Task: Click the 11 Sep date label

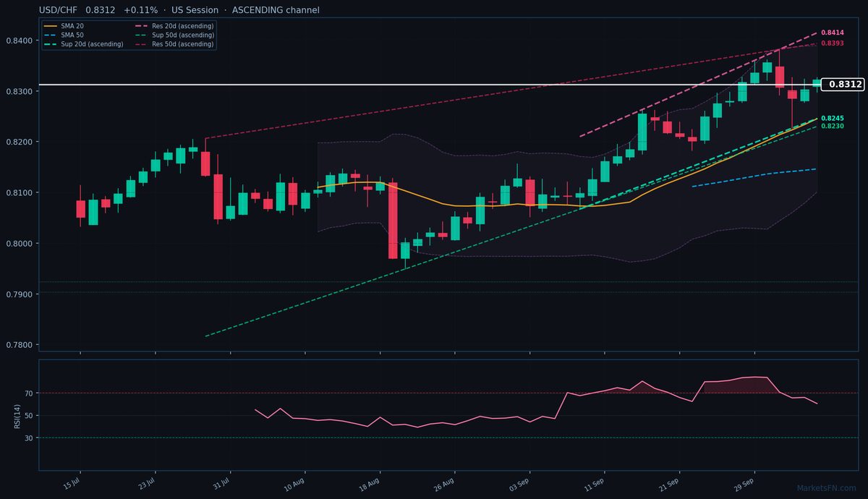Action: (595, 483)
